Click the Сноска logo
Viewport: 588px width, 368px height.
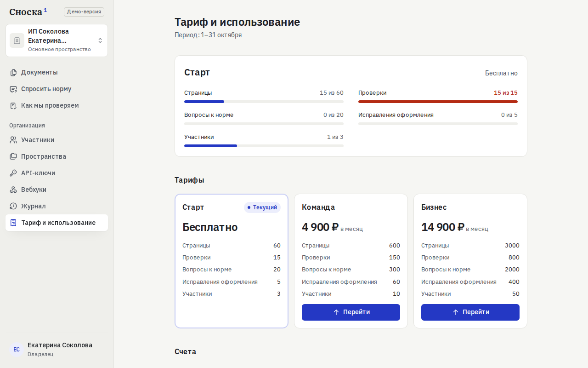click(28, 12)
